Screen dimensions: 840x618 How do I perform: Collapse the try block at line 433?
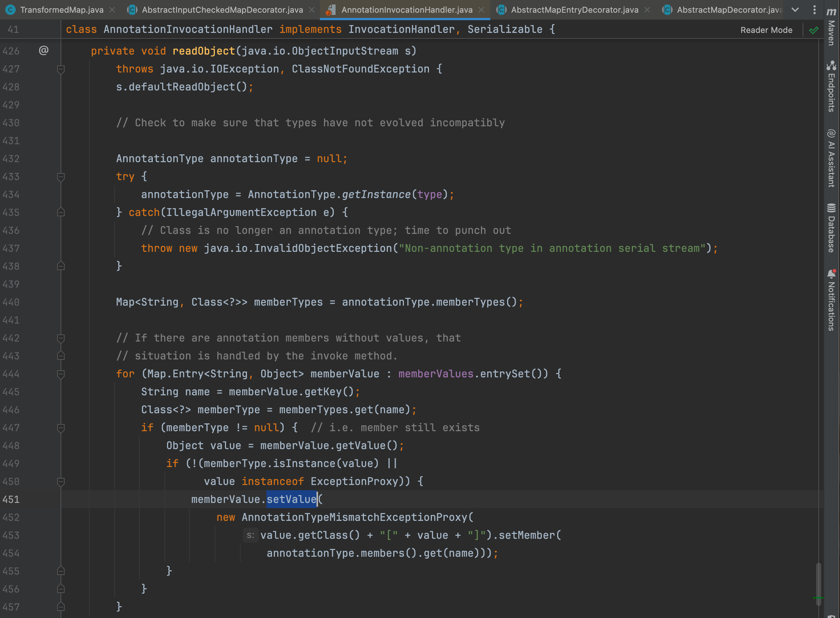pyautogui.click(x=61, y=177)
